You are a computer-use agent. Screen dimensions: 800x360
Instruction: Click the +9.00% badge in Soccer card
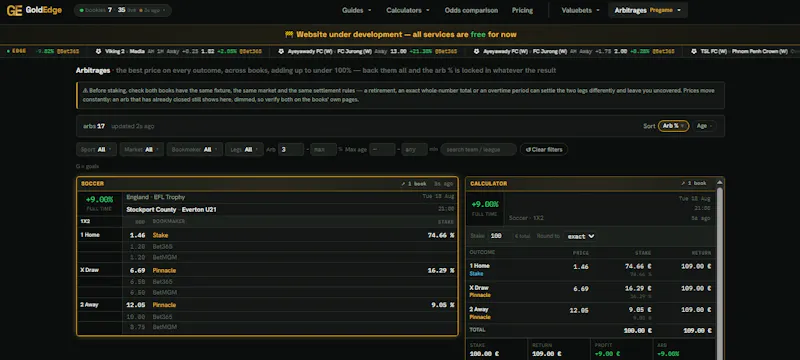click(x=99, y=199)
